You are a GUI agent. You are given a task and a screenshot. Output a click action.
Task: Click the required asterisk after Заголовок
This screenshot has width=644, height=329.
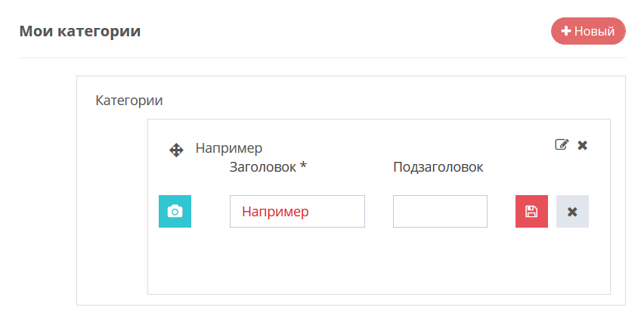tap(303, 166)
